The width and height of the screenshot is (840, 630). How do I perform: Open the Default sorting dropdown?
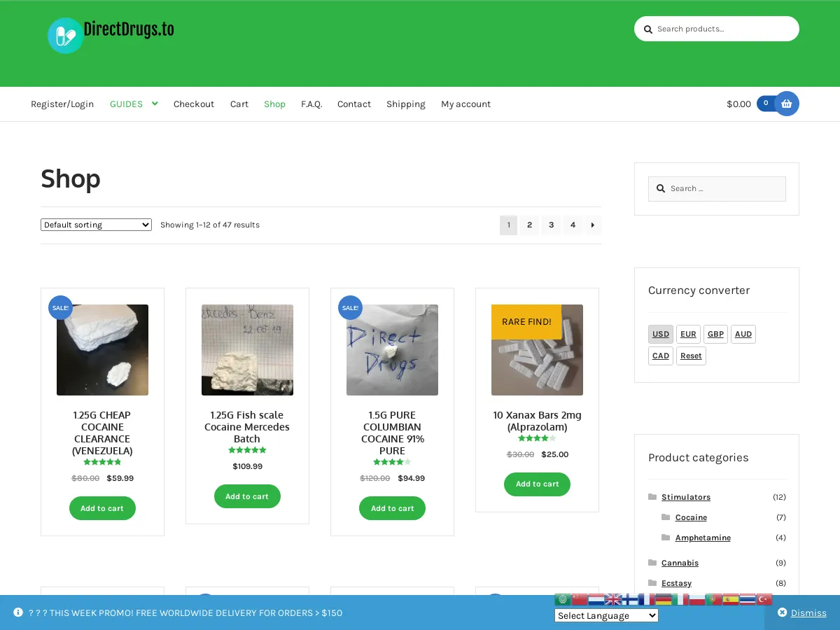96,225
